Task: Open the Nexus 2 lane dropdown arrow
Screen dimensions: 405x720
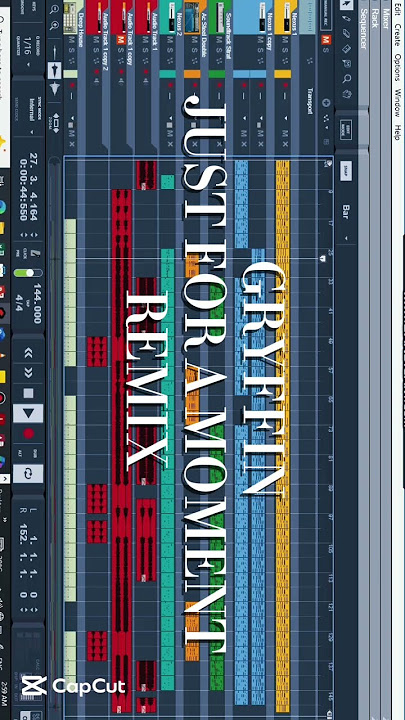Action: coord(170,118)
